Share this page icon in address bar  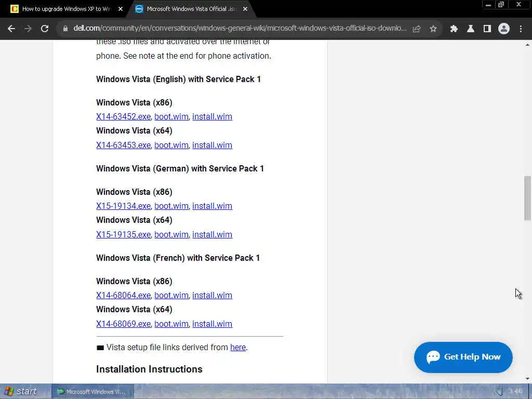click(417, 29)
